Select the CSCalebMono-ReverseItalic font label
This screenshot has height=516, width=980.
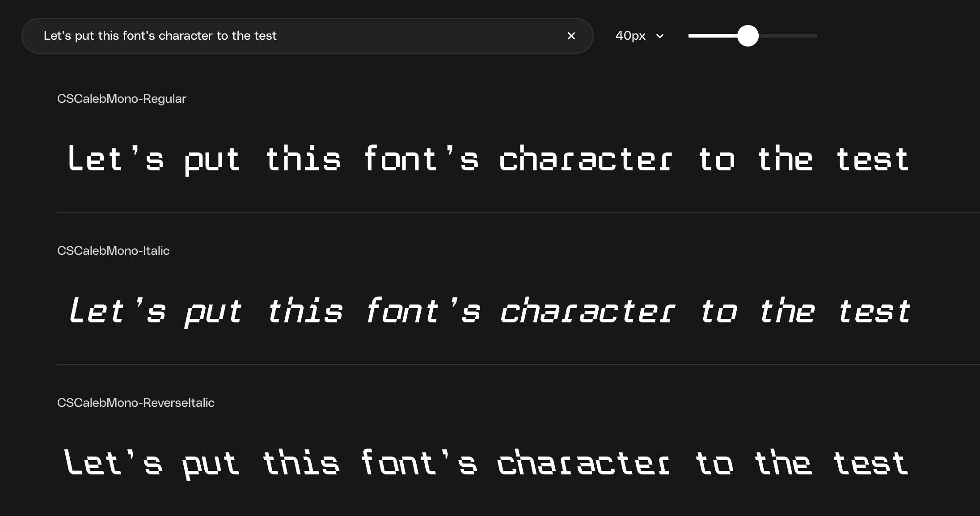pyautogui.click(x=135, y=403)
